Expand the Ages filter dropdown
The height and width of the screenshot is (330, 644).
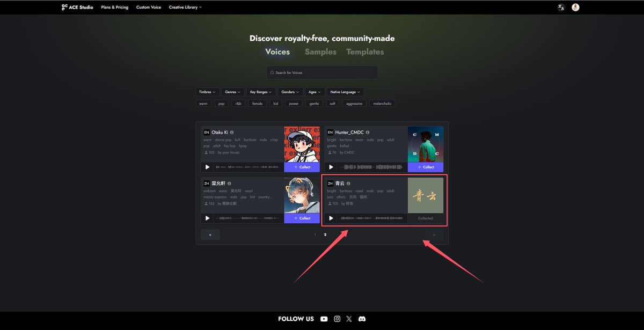(x=315, y=92)
